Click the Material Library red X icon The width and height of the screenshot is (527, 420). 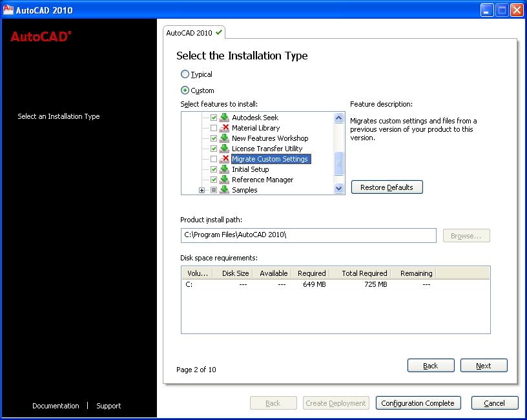pos(224,128)
